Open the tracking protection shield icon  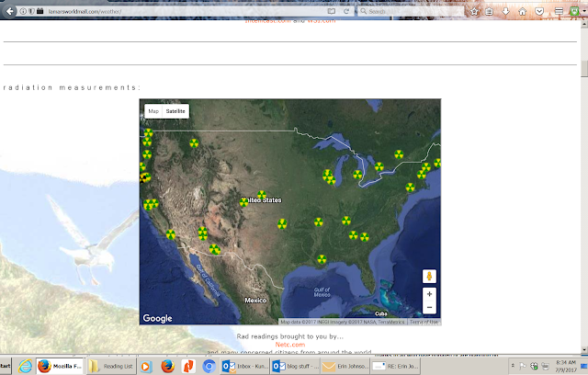click(31, 11)
